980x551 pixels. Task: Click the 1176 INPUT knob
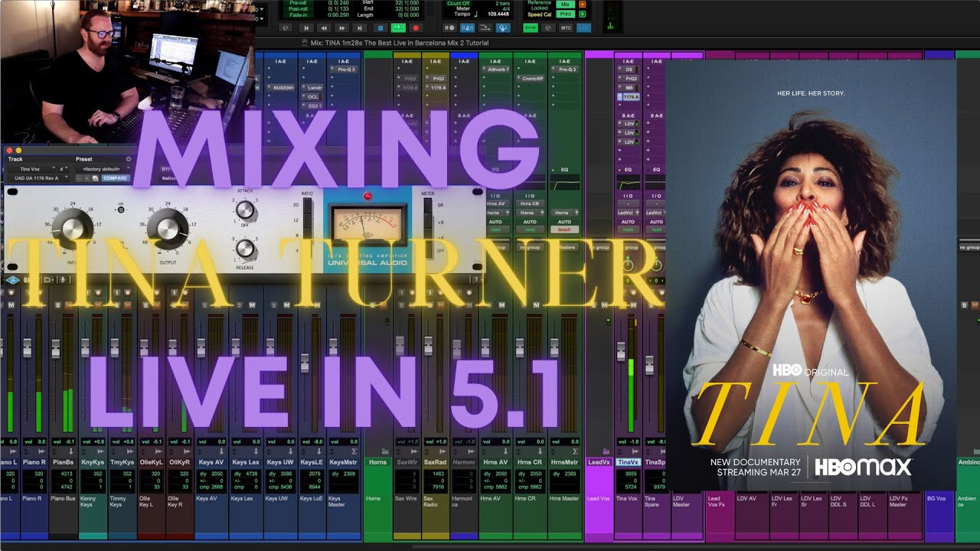(x=73, y=229)
